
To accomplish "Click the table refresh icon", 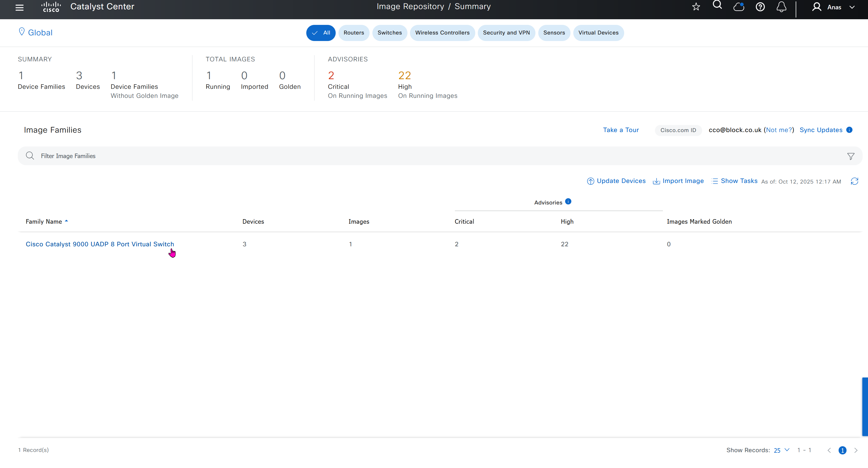I will click(854, 181).
